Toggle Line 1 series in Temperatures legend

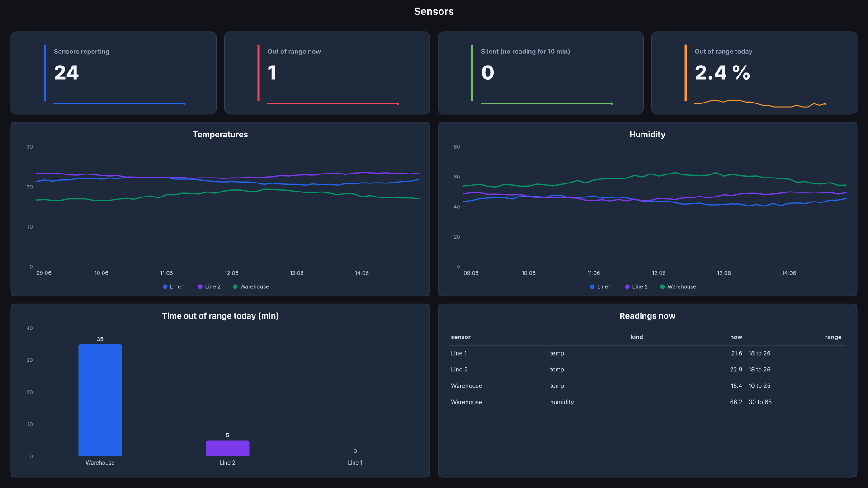tap(174, 287)
